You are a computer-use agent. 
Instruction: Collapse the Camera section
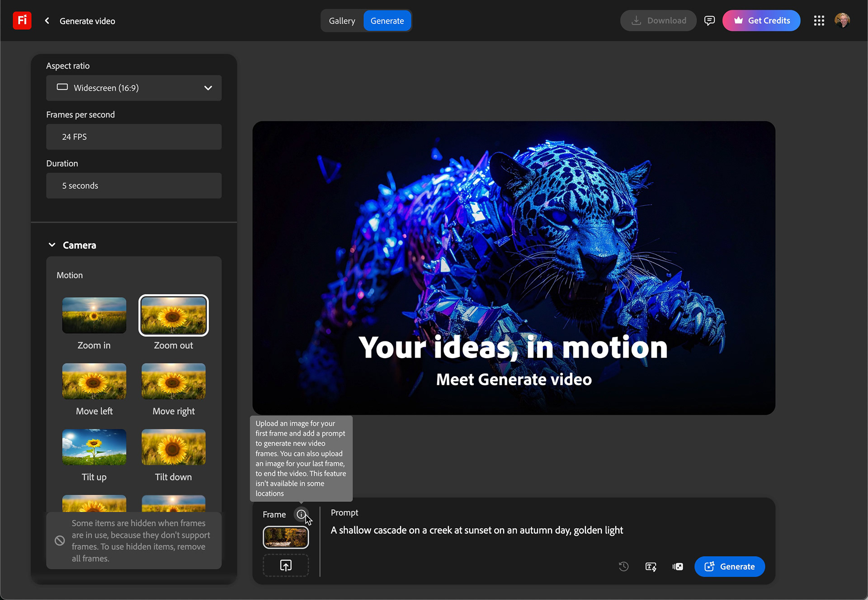point(52,245)
